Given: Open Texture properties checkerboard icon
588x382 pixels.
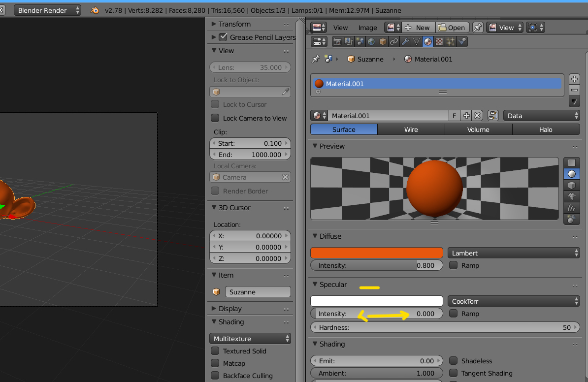Looking at the screenshot, I should click(439, 42).
